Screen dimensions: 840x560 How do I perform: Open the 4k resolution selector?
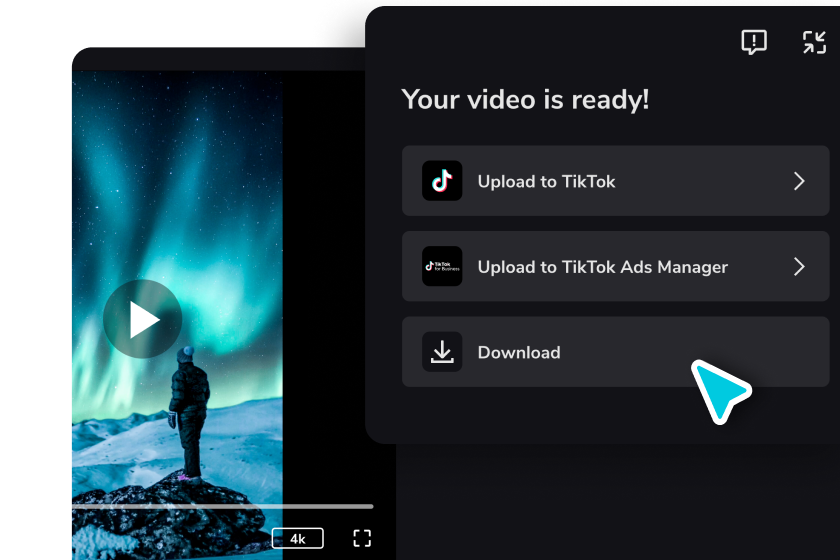click(298, 539)
